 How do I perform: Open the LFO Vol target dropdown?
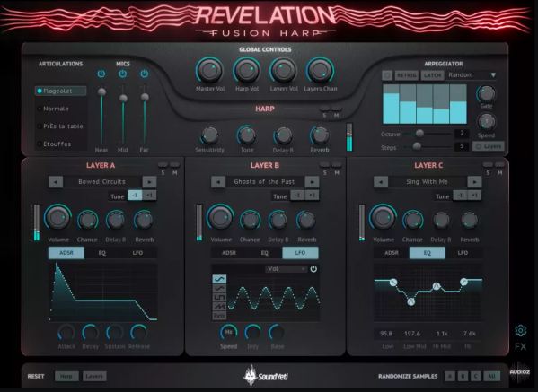287,269
